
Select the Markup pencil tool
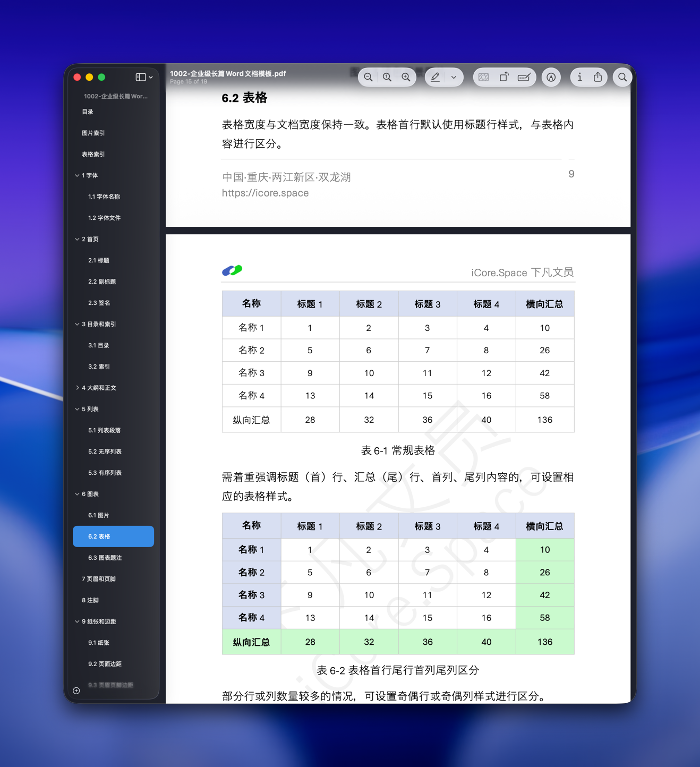click(436, 77)
